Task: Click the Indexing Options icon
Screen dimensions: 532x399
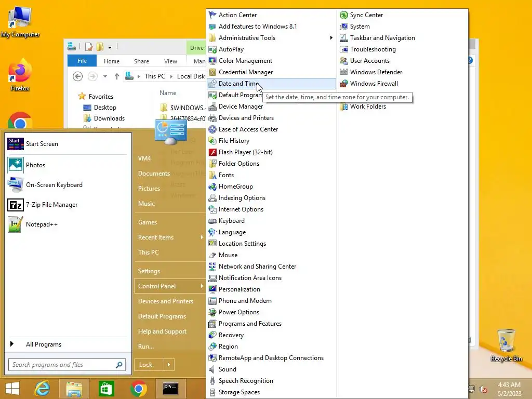Action: (212, 198)
